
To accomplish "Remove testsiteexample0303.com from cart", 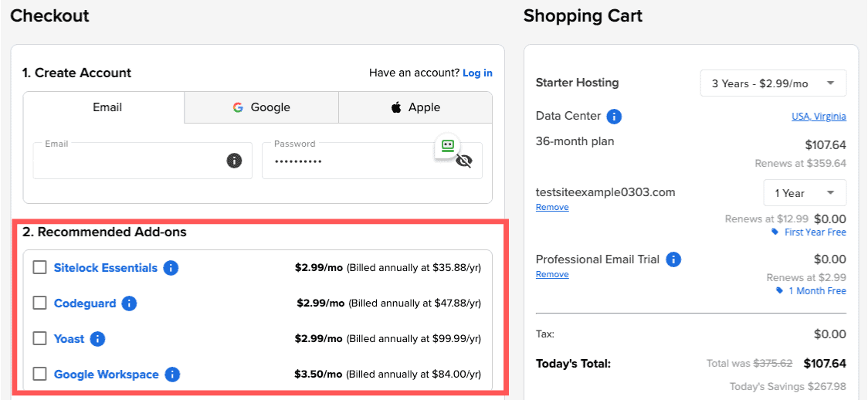I will [x=552, y=208].
